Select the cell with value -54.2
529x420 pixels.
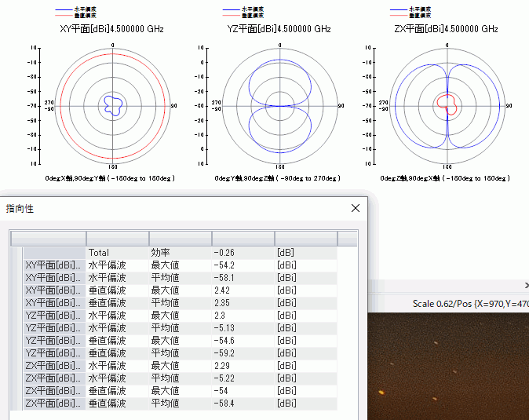coord(225,265)
